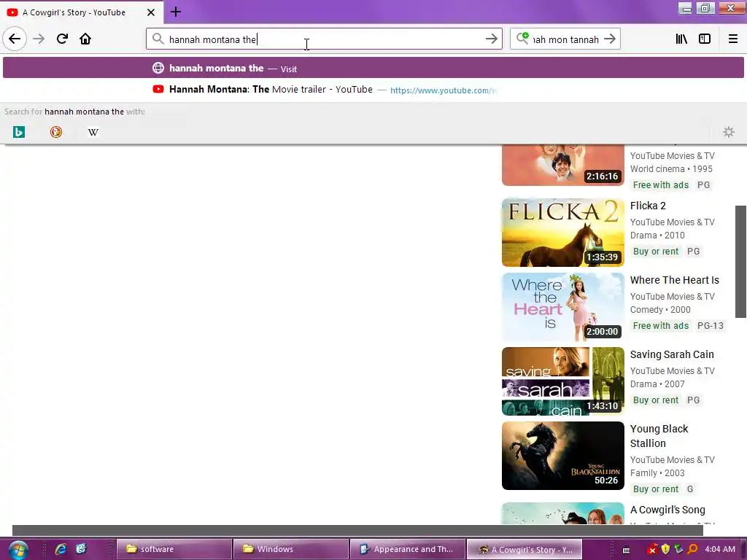The width and height of the screenshot is (747, 560).
Task: Toggle the sidebar view icon
Action: point(705,39)
